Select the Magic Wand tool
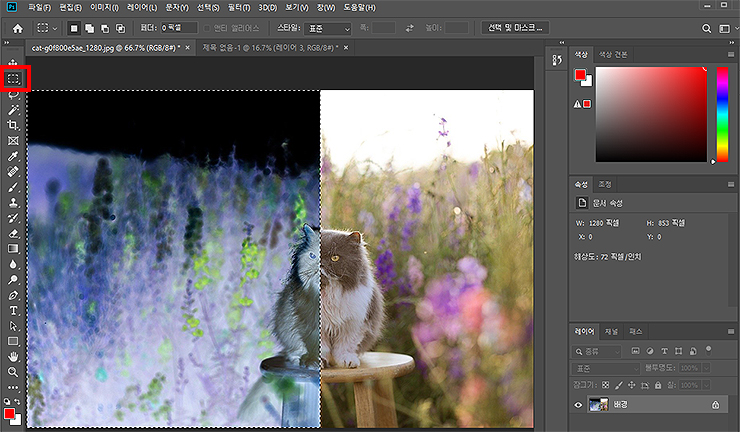Viewport: 740px width, 432px height. [x=13, y=110]
